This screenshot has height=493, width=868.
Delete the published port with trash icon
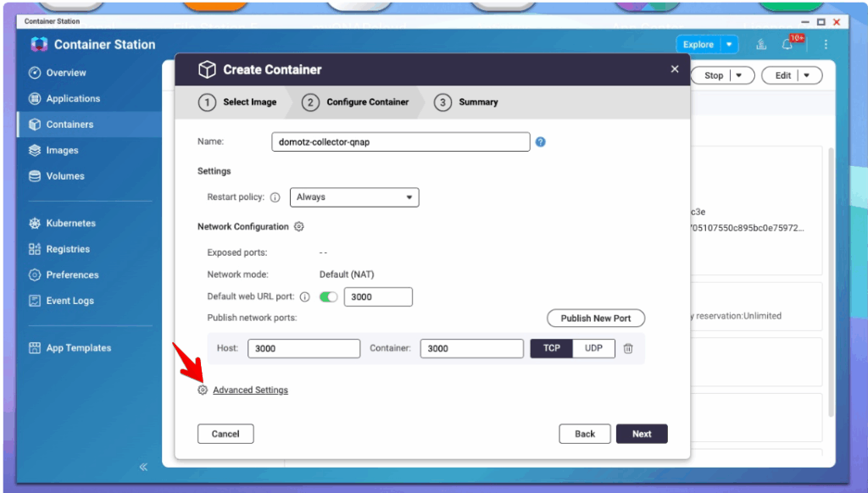click(628, 348)
